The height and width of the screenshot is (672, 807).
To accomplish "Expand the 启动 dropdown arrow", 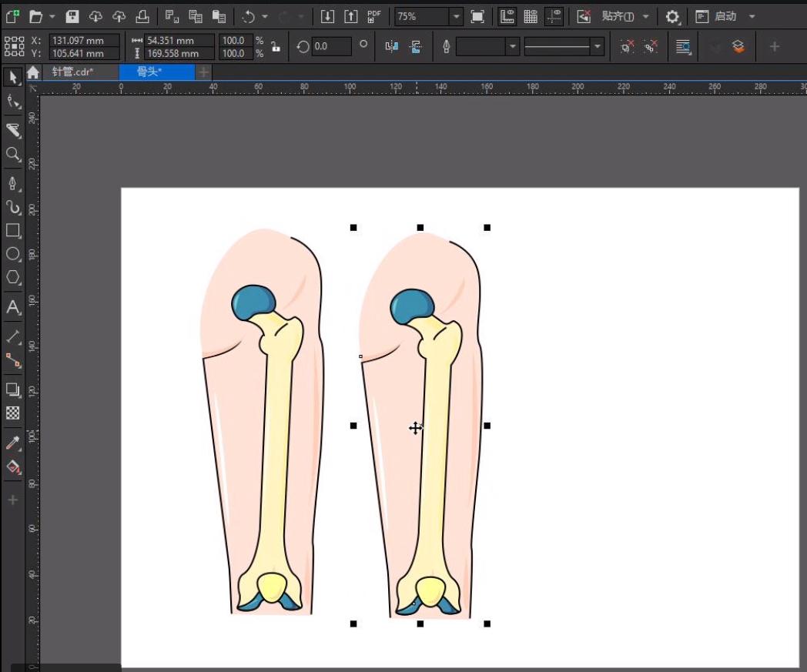I will pyautogui.click(x=752, y=16).
